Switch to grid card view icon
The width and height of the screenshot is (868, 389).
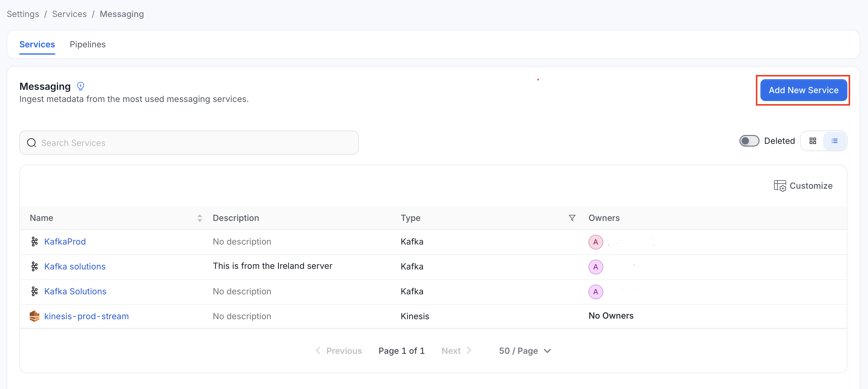coord(813,141)
